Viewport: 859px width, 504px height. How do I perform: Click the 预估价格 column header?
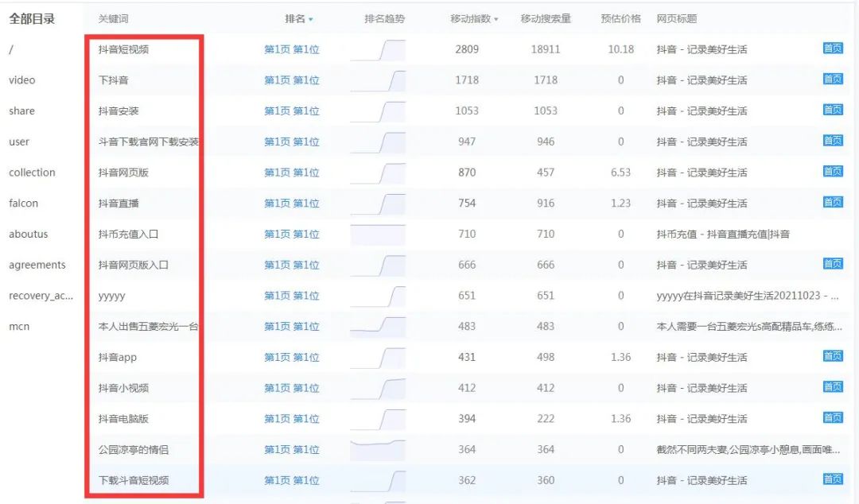pos(620,18)
